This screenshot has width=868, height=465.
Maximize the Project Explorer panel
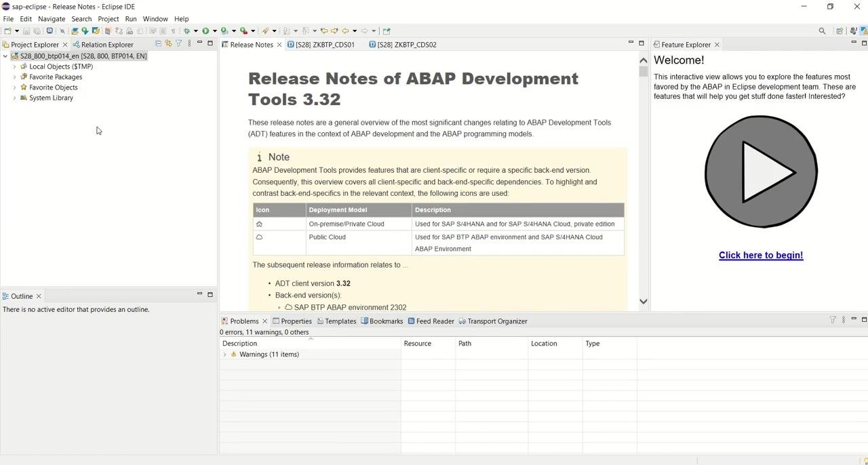210,43
